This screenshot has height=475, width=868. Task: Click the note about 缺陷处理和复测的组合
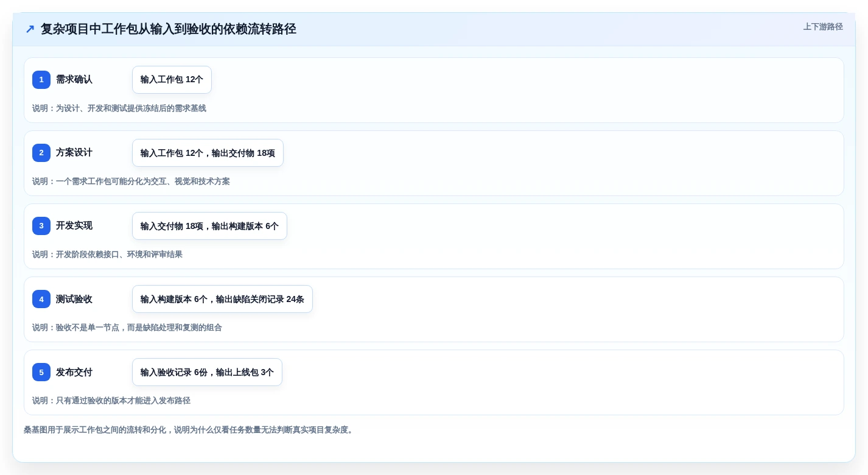[127, 328]
